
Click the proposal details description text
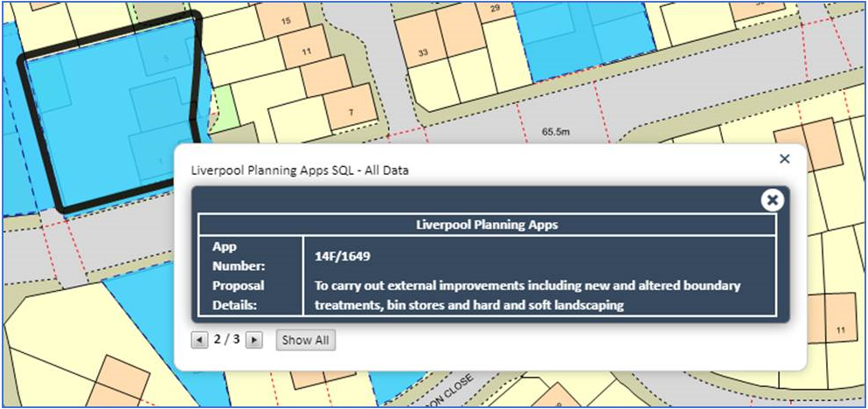(x=528, y=295)
